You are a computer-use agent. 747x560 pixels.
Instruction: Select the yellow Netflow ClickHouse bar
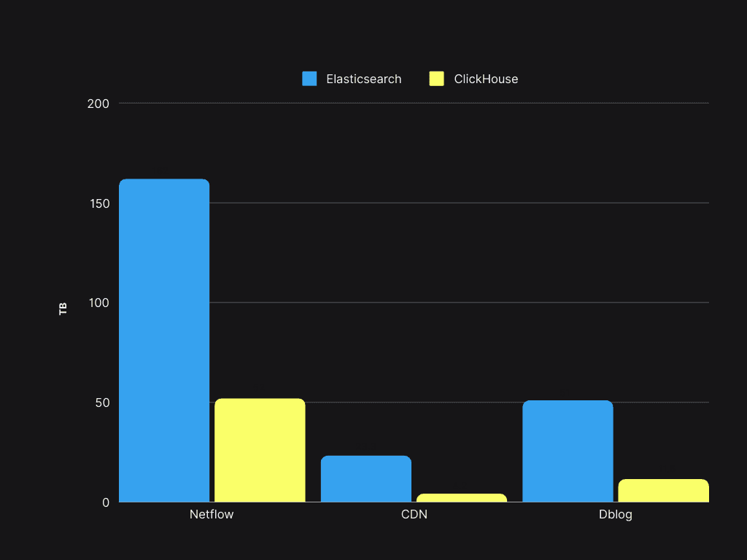click(x=260, y=450)
